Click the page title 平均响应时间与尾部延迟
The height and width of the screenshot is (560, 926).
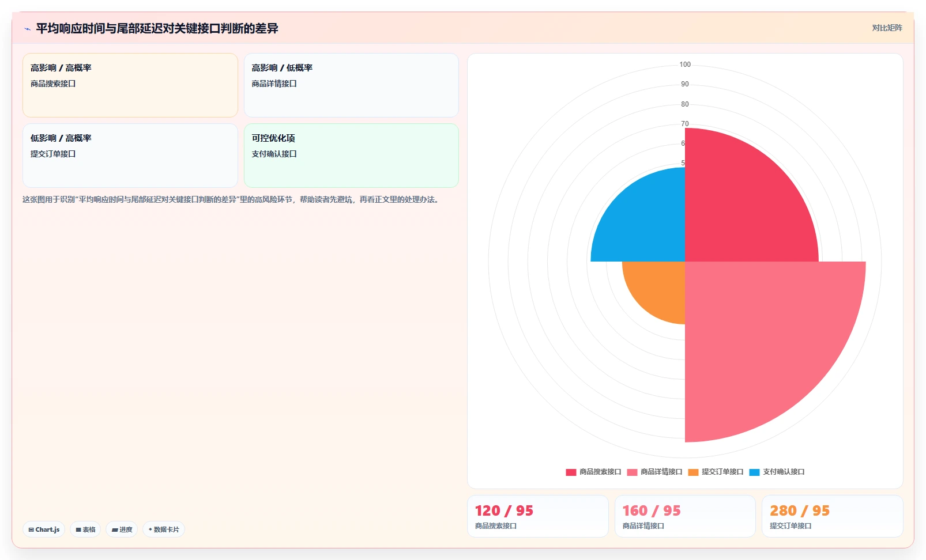pyautogui.click(x=157, y=28)
